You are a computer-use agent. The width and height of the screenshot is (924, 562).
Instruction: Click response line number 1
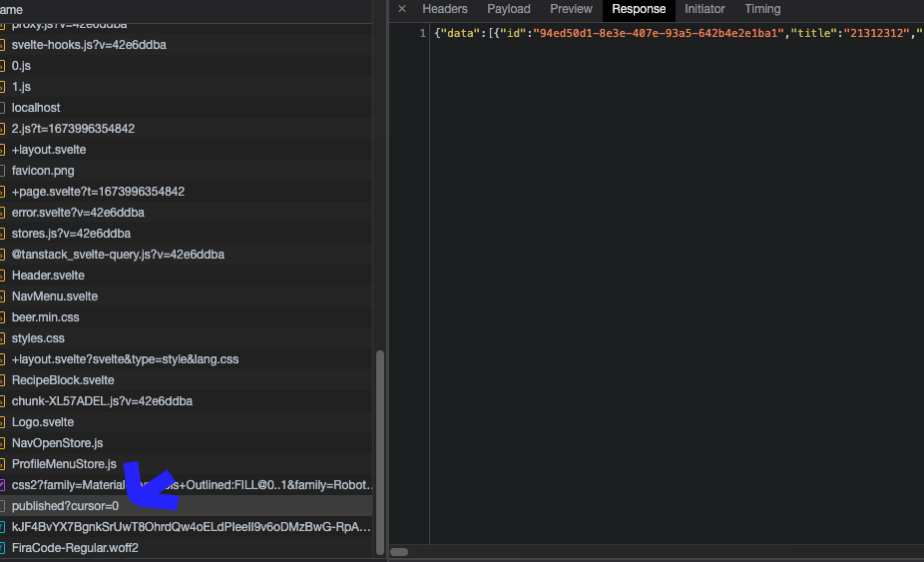422,33
